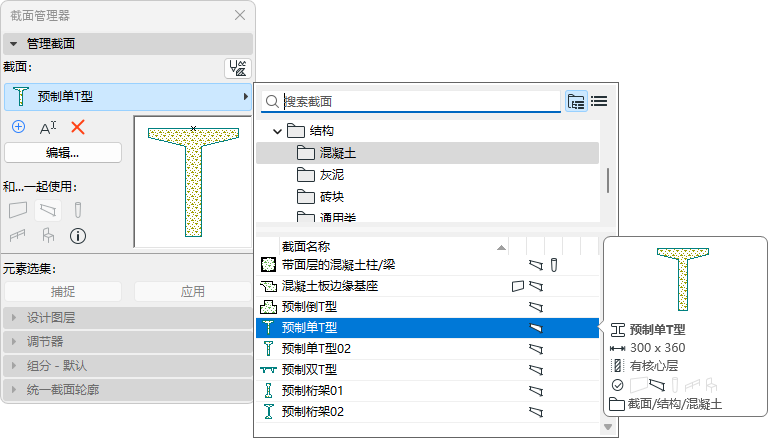Expand the 设计图层 section
Image resolution: width=768 pixels, height=438 pixels.
(x=128, y=317)
